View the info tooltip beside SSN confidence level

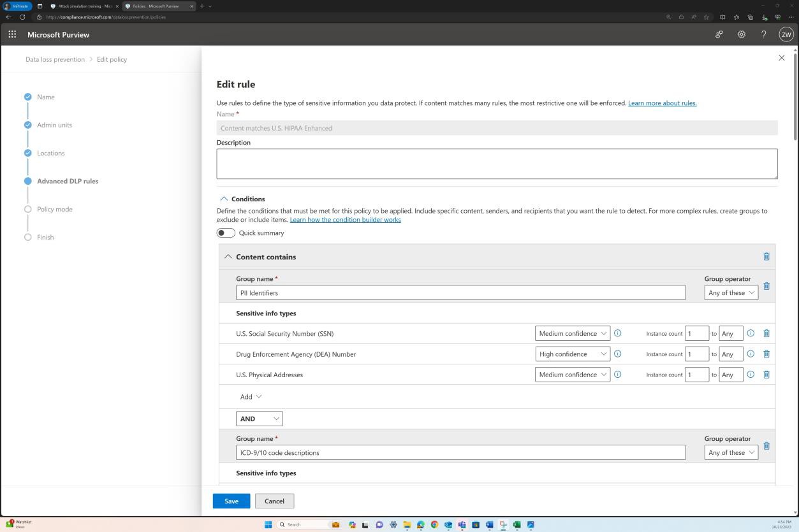[x=617, y=333]
